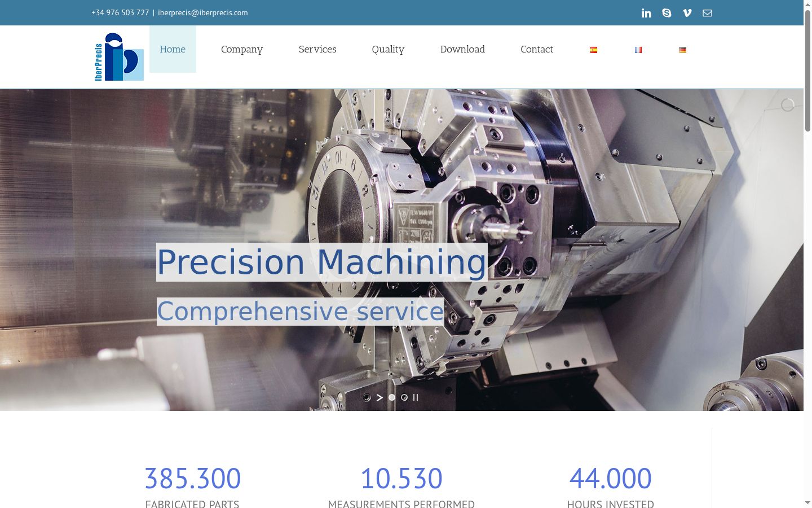Select the filled active slide bullet
This screenshot has width=812, height=508.
pos(392,397)
